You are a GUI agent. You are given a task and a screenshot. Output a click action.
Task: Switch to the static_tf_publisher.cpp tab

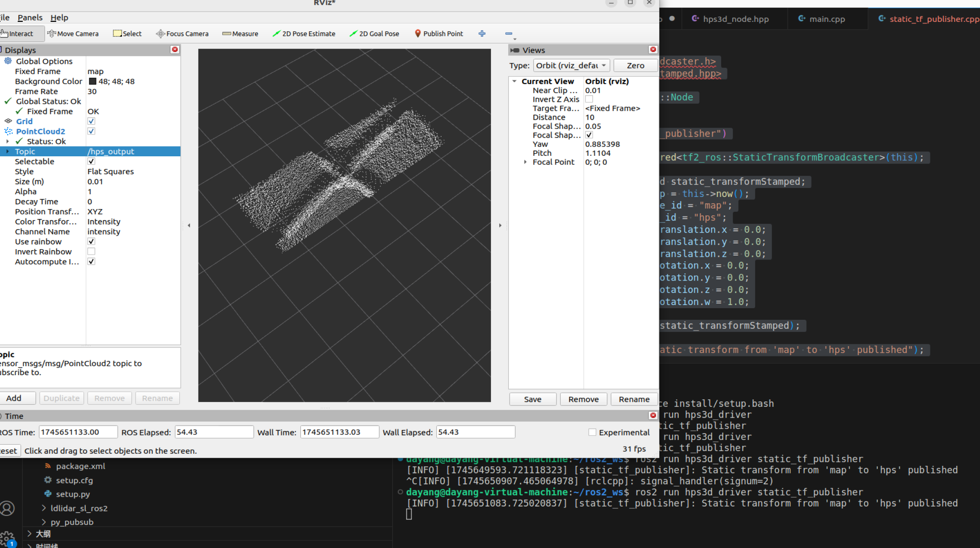pyautogui.click(x=928, y=19)
